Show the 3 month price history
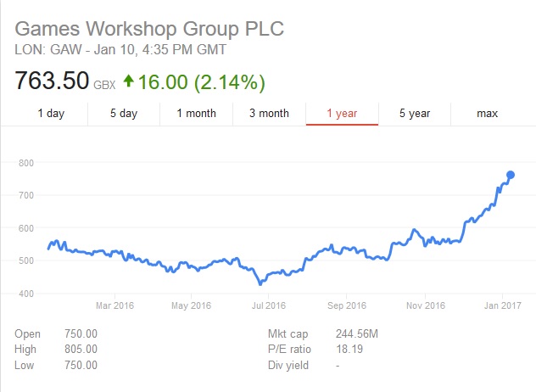This screenshot has width=536, height=392. click(x=269, y=113)
